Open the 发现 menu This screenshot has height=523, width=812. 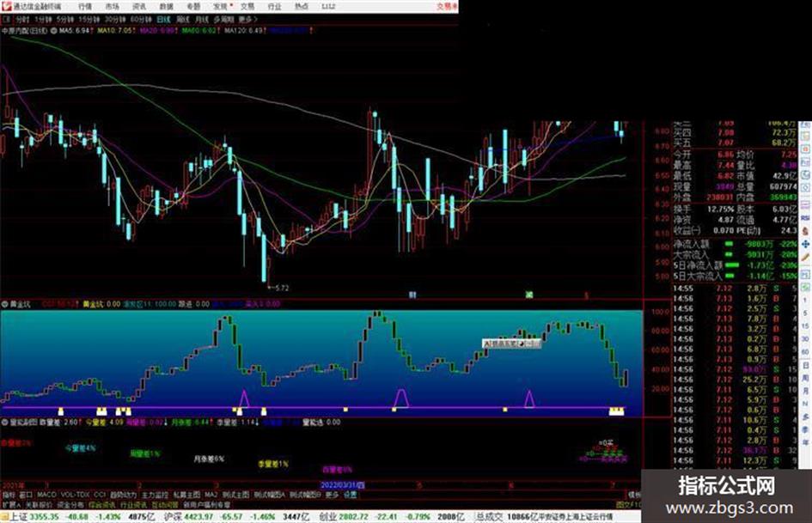point(221,6)
